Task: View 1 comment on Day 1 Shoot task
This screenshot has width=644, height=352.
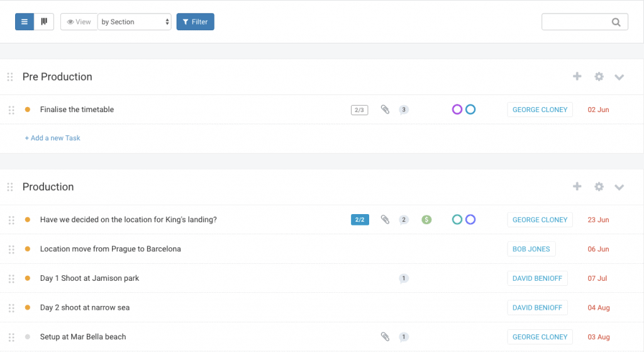Action: [x=404, y=278]
